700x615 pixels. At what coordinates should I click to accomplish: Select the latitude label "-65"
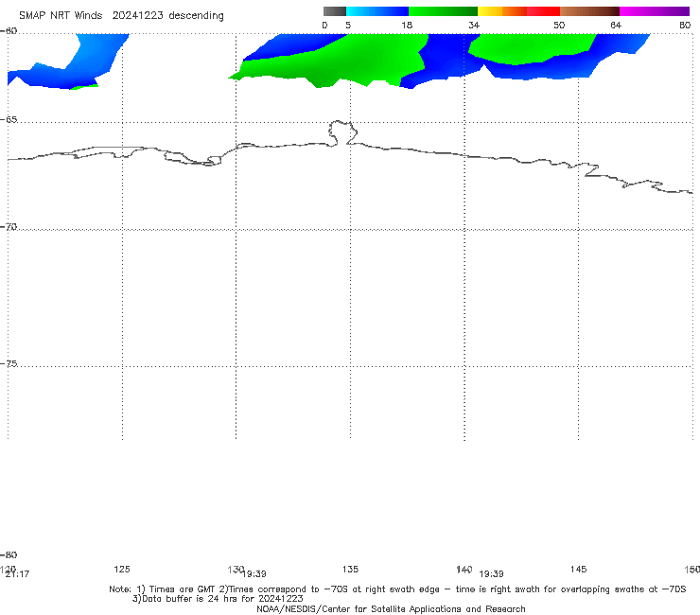point(9,120)
